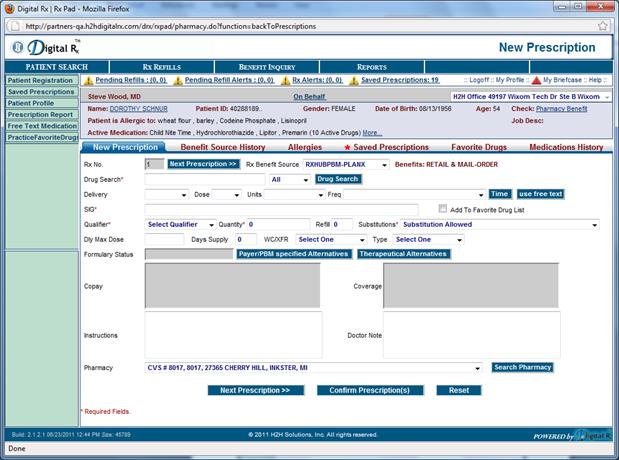The image size is (619, 460).
Task: Enable Add To Favorite Drug List checkbox
Action: [x=443, y=210]
